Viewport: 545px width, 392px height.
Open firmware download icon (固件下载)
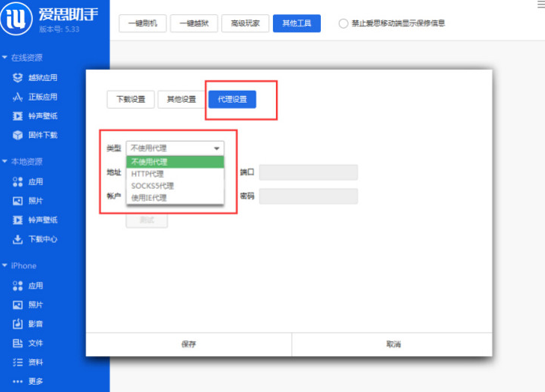point(18,136)
